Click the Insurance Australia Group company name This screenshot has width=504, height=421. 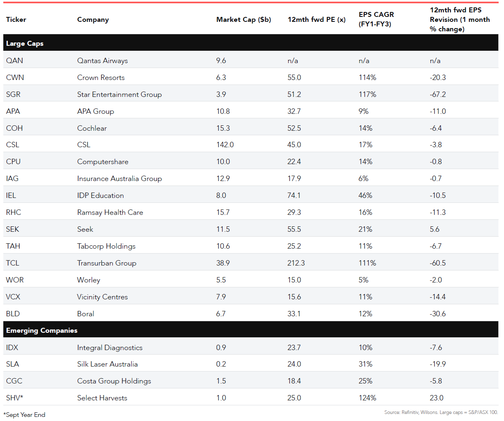tap(119, 179)
